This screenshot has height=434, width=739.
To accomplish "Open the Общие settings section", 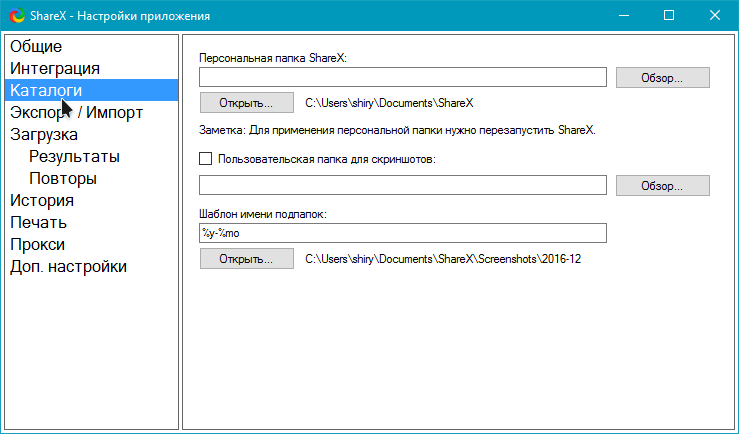I will pos(91,46).
